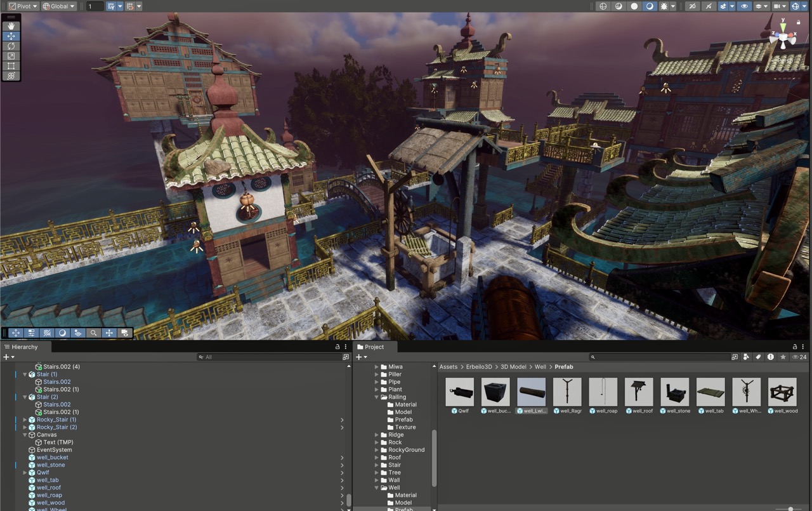
Task: Toggle 2D view mode
Action: coord(692,6)
